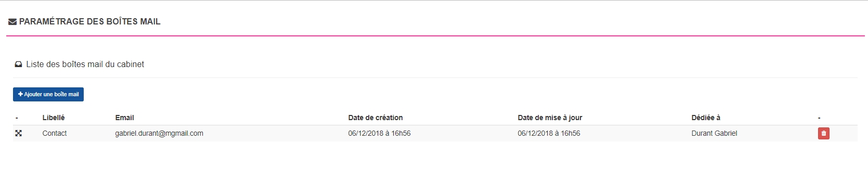Viewport: 868px width, 194px height.
Task: Select Durant Gabriel in dedicated column
Action: point(714,134)
